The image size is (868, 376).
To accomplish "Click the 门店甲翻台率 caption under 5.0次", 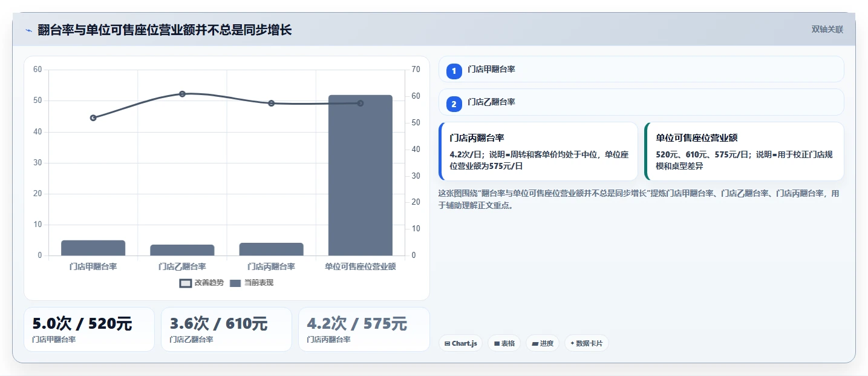I will [x=54, y=340].
